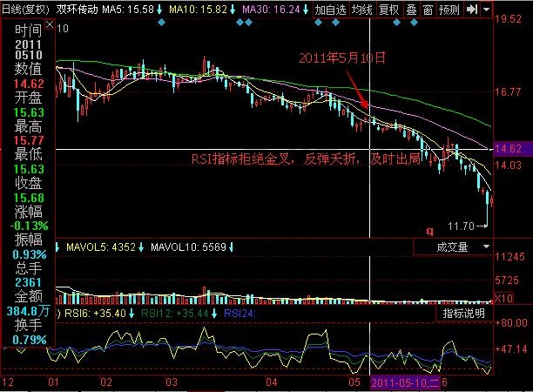Click the MAVOL5 down-arrow icon
Screen dimensions: 533x392
[140, 247]
